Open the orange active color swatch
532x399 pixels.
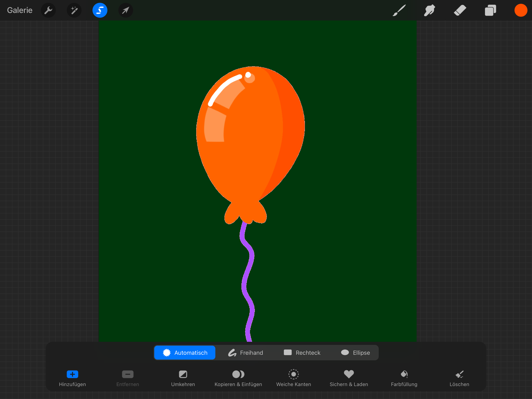[521, 10]
